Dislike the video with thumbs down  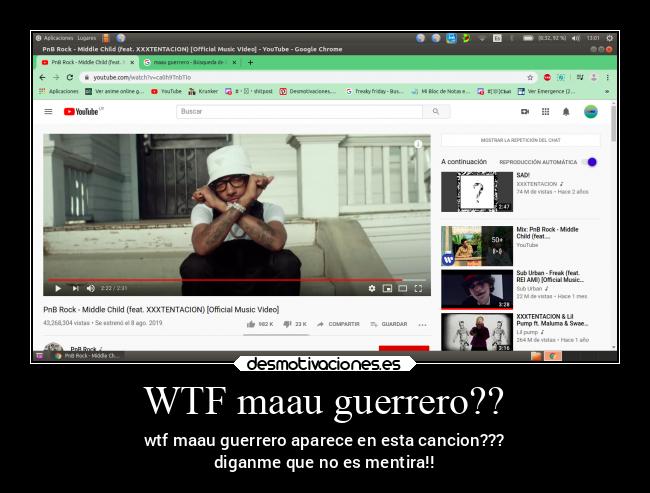(x=295, y=324)
